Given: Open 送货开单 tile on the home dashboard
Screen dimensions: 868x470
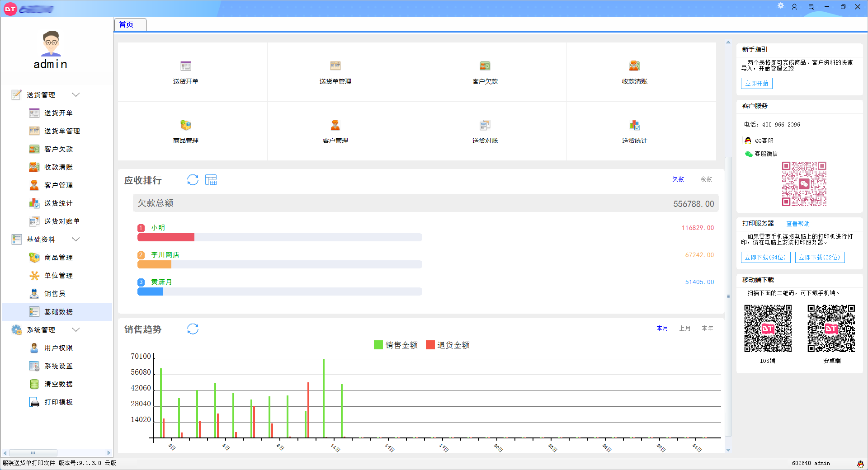Looking at the screenshot, I should point(186,72).
